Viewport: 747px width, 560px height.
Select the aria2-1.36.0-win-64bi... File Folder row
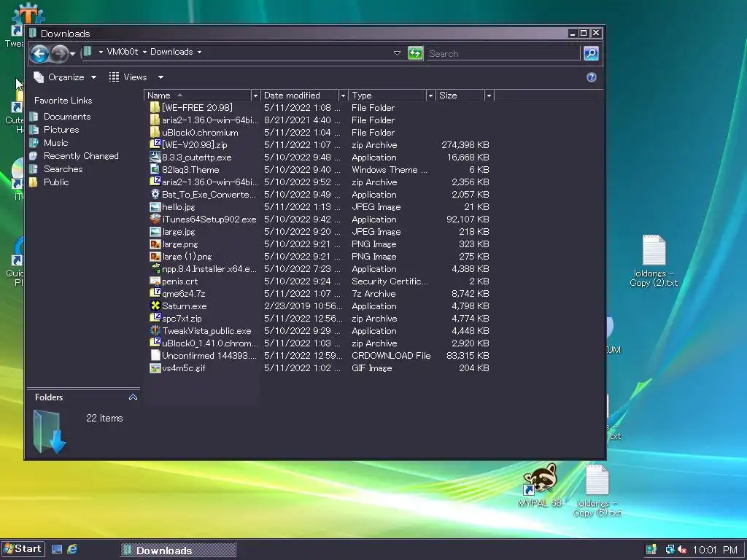coord(320,120)
